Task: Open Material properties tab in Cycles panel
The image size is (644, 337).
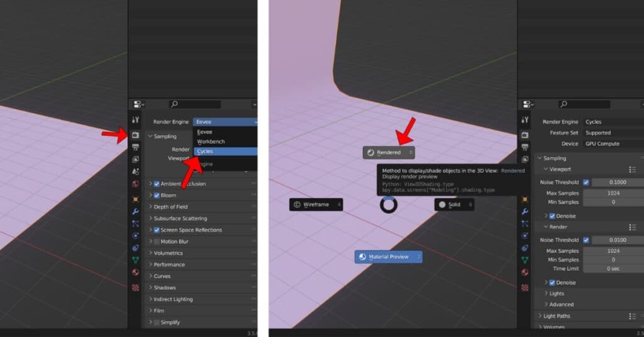Action: [525, 272]
